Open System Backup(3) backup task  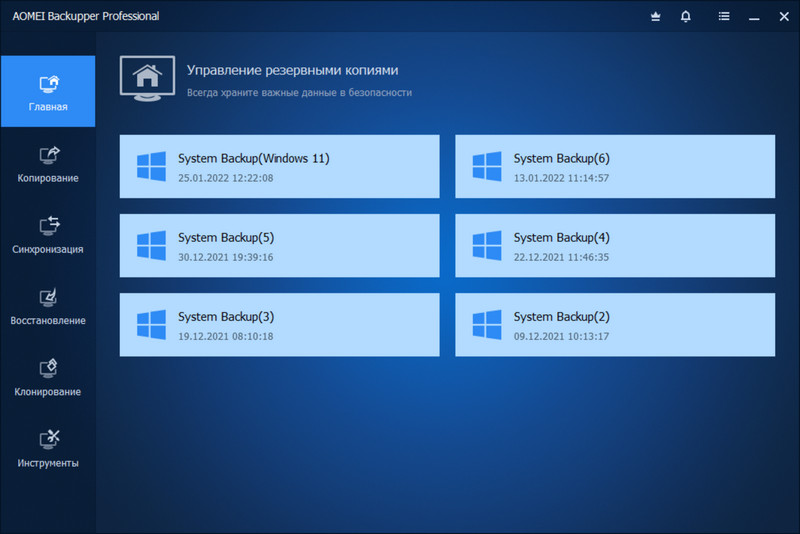point(279,325)
